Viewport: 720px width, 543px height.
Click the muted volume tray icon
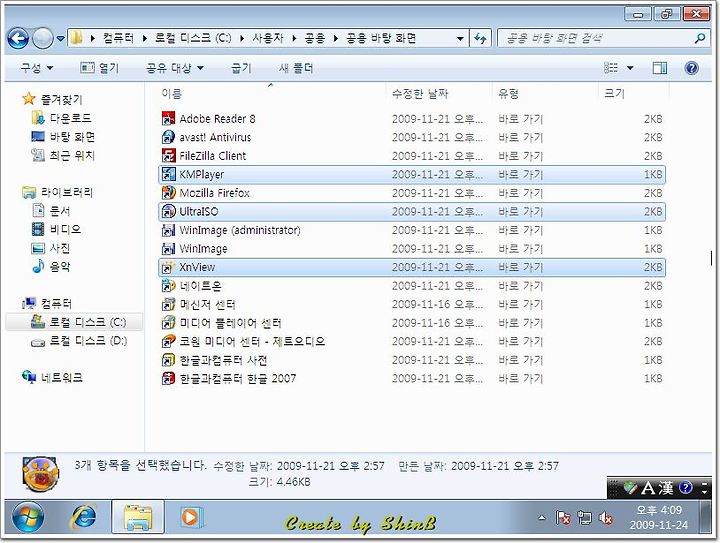[606, 518]
